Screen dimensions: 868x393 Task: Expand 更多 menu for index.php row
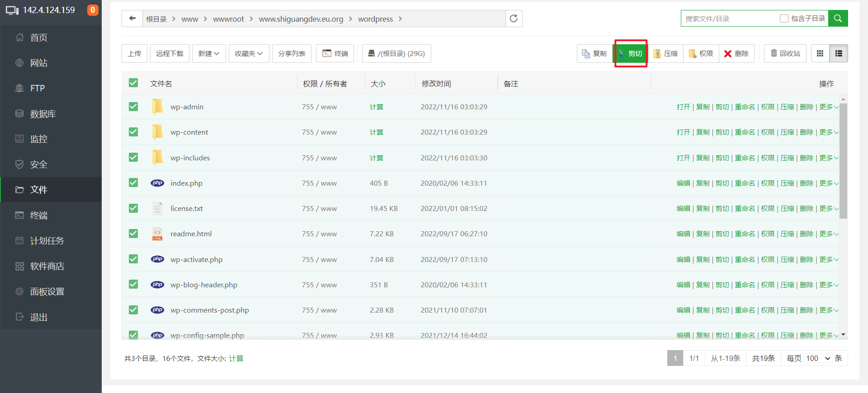[x=829, y=183]
